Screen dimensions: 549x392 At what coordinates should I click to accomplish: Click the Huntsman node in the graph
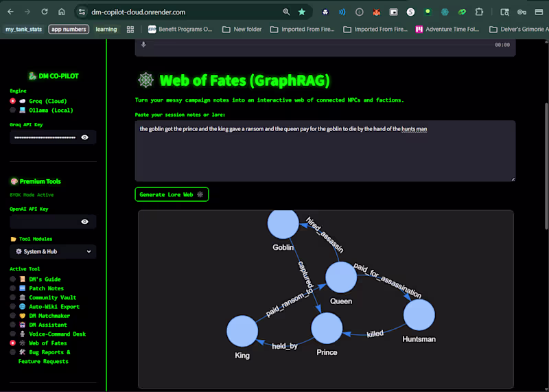pos(419,314)
